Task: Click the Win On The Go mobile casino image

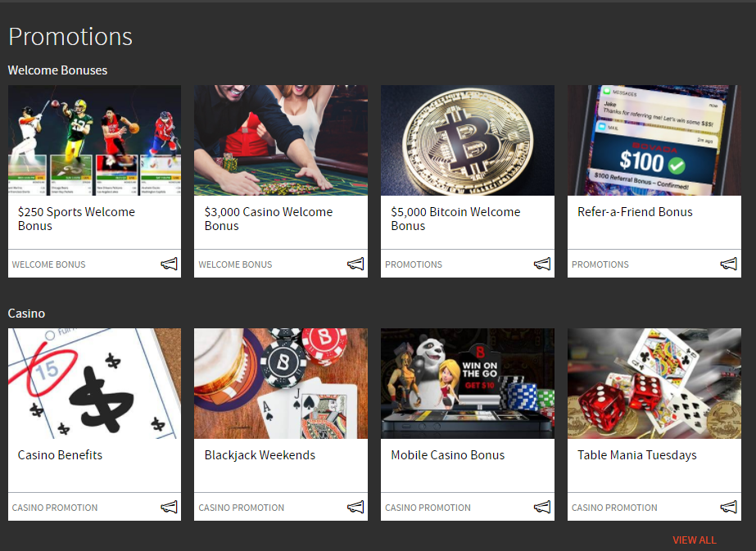Action: tap(468, 383)
